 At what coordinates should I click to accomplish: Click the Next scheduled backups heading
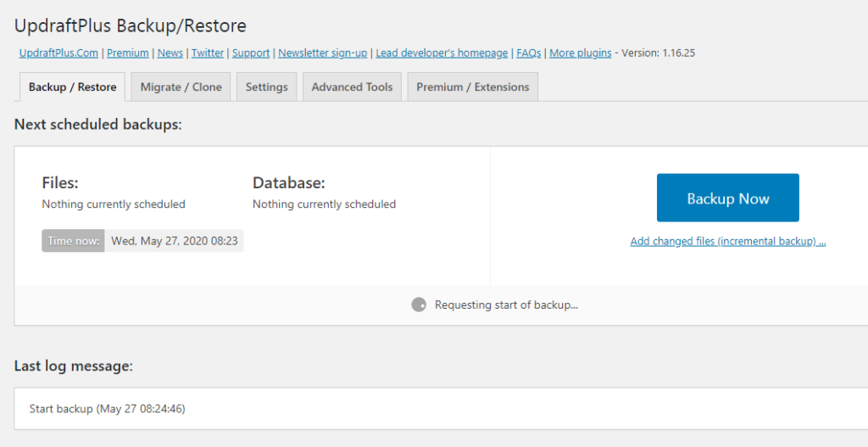[98, 125]
